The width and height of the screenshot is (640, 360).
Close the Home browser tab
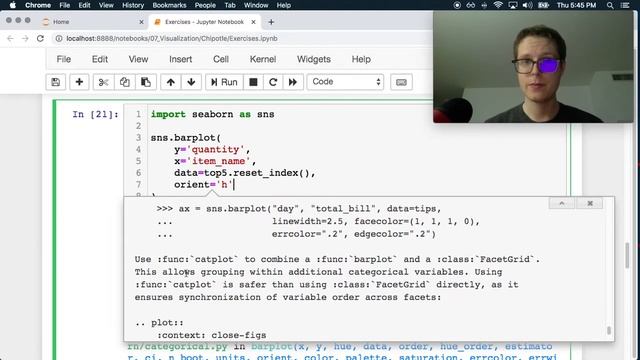pos(141,22)
